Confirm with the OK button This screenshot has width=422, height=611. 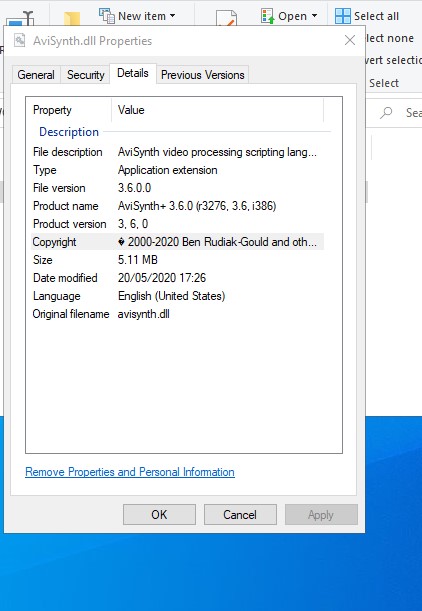point(159,514)
